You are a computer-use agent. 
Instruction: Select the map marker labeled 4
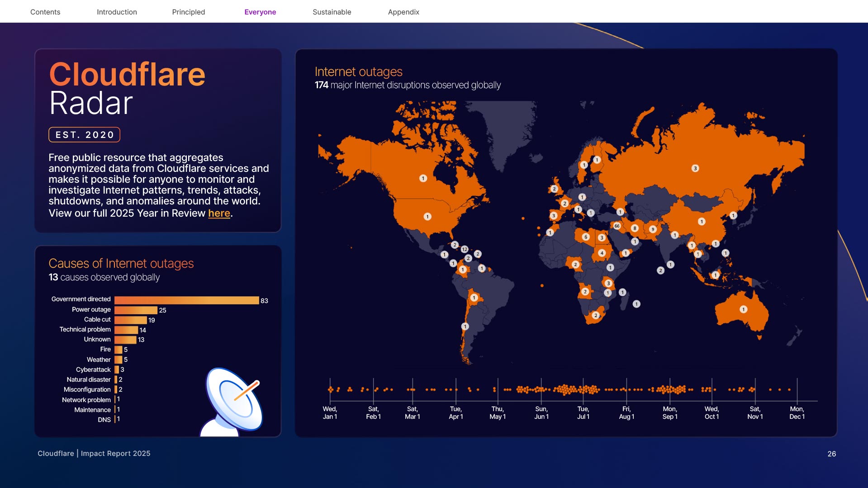(x=602, y=253)
